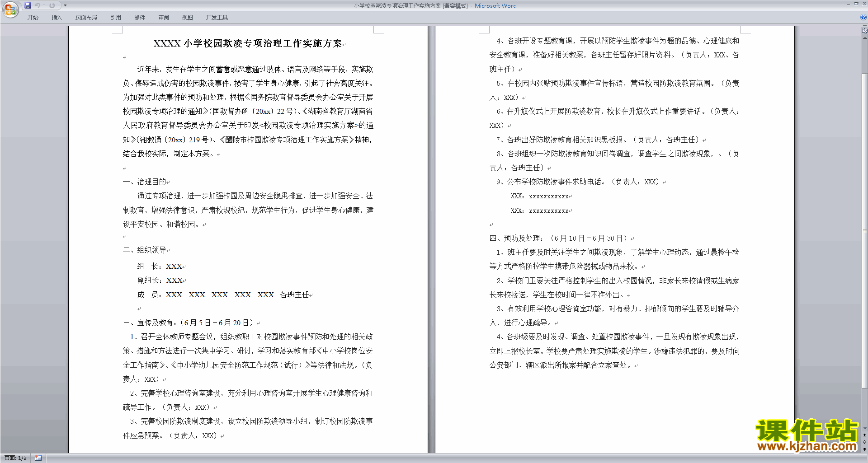This screenshot has height=463, width=868.
Task: Click the blue Word Help icon
Action: [863, 17]
